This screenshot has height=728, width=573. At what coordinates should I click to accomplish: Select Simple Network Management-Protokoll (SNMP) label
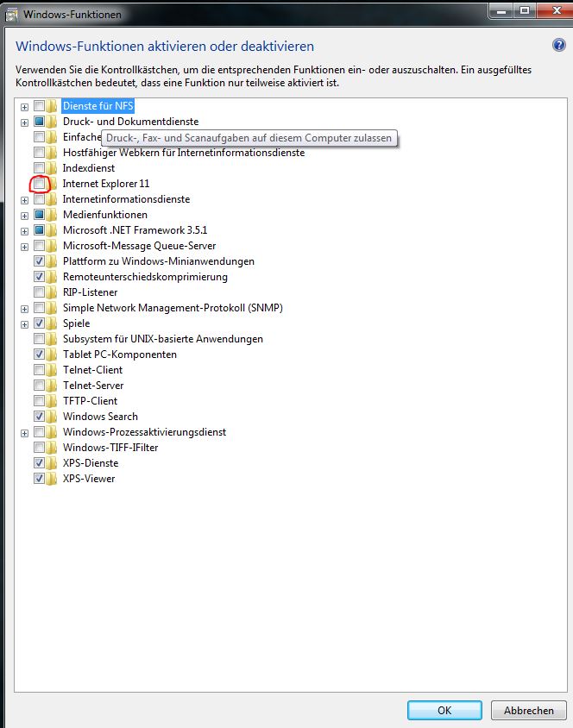tap(173, 308)
